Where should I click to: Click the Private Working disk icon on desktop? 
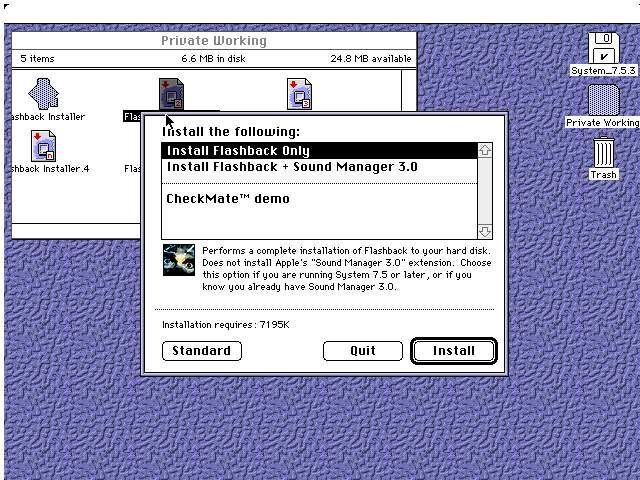tap(603, 100)
